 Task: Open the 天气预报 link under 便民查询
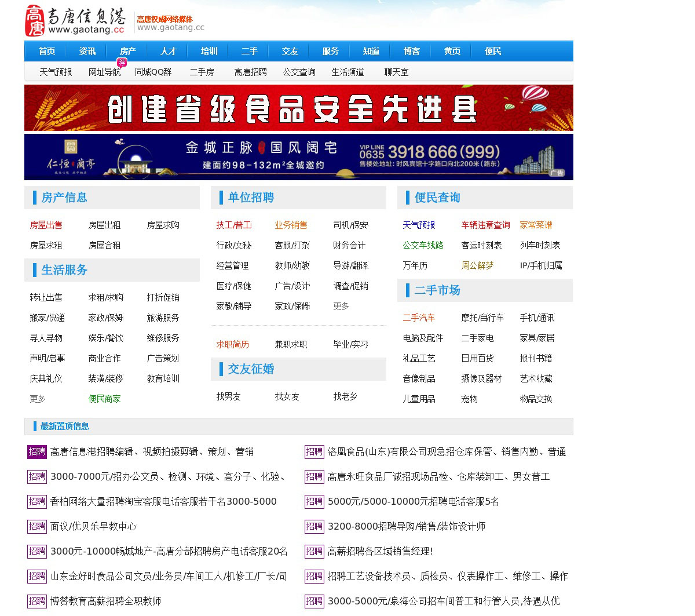(x=419, y=225)
